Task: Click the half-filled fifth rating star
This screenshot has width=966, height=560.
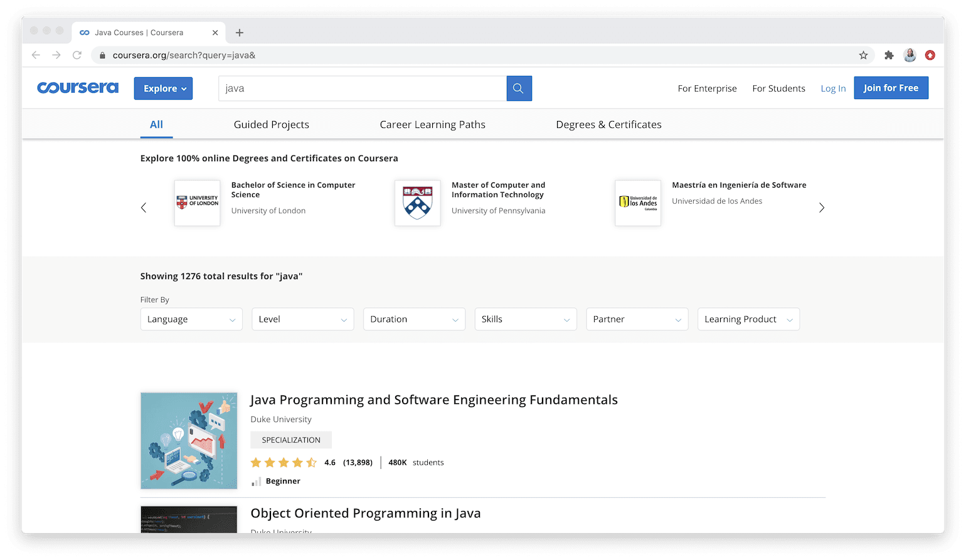Action: click(x=312, y=462)
